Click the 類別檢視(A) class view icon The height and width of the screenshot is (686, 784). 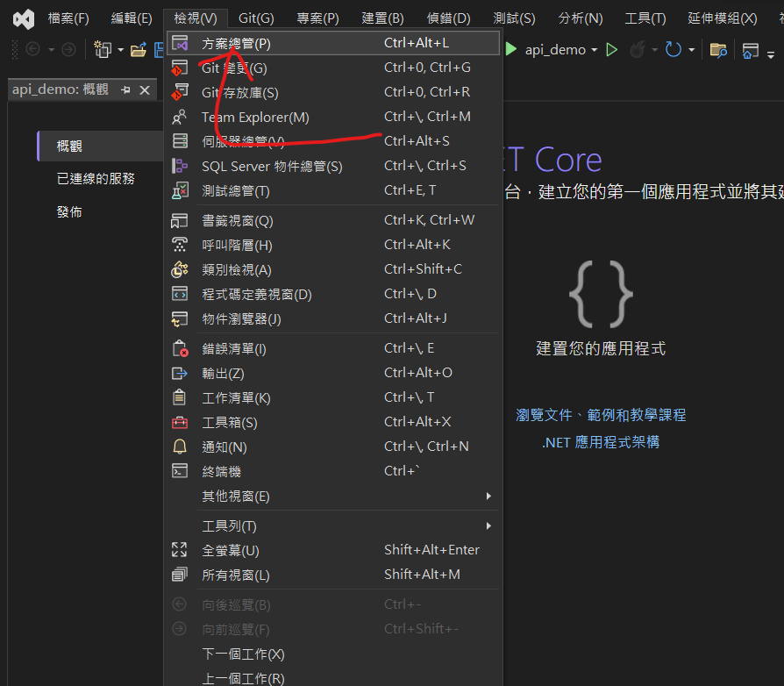[x=180, y=269]
